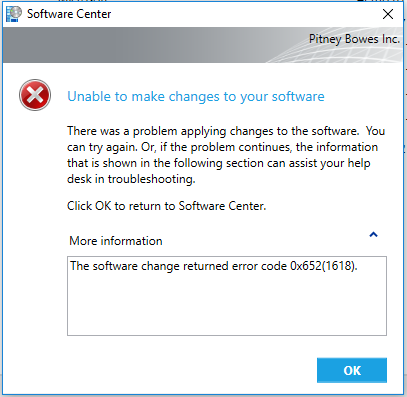Click the Unable to make changes heading
The height and width of the screenshot is (397, 407).
click(196, 96)
